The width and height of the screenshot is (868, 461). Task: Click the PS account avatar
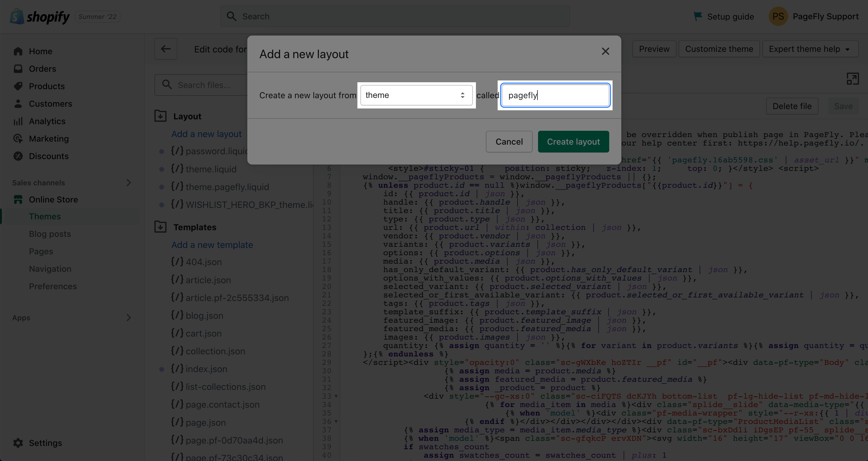tap(778, 16)
